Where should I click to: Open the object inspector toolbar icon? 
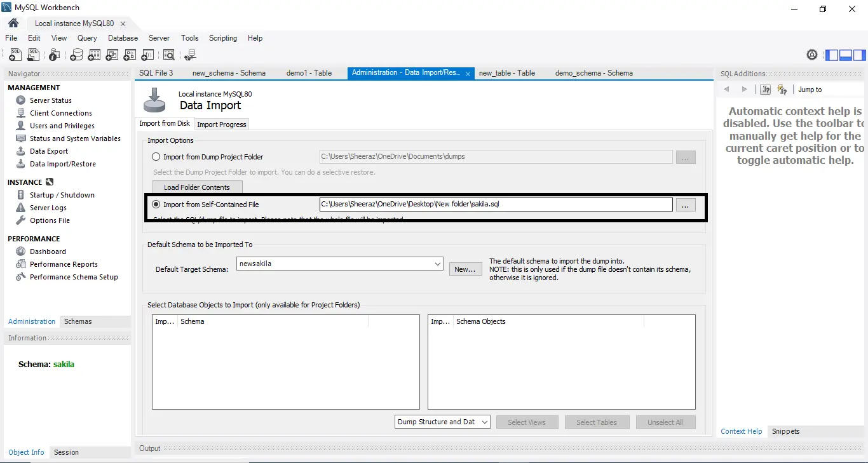click(x=55, y=55)
